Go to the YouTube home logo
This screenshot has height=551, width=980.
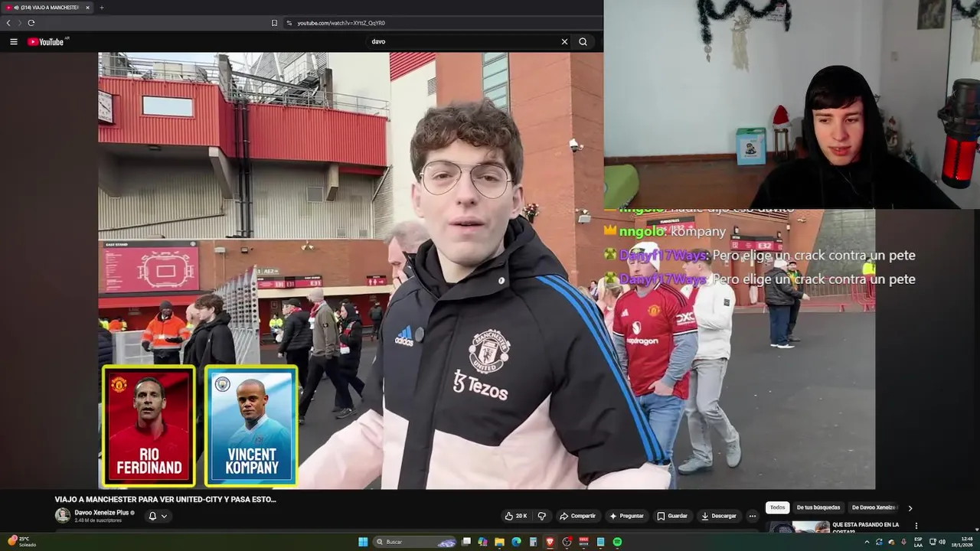(x=46, y=41)
